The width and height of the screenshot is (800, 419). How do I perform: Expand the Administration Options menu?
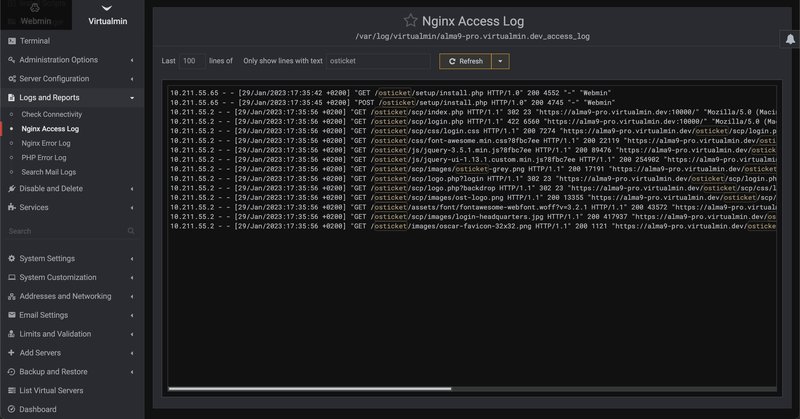click(x=132, y=60)
